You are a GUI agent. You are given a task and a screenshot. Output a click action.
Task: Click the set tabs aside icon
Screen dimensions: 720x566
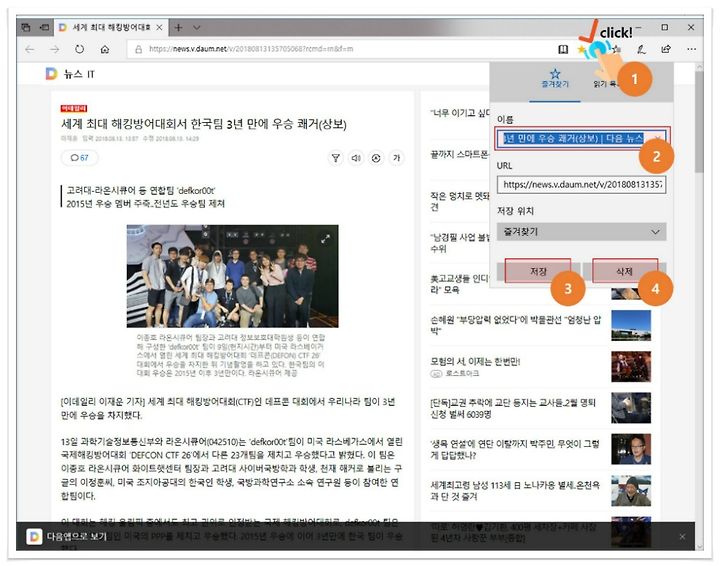(45, 28)
